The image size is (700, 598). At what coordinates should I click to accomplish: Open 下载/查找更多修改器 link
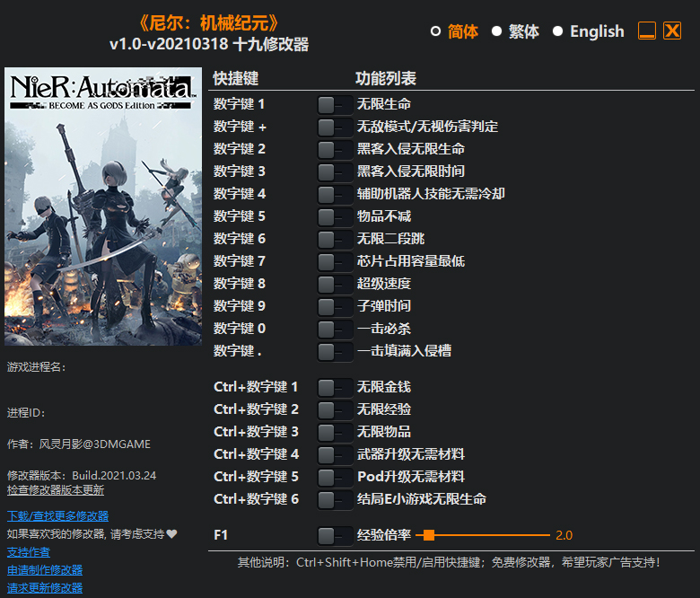57,516
